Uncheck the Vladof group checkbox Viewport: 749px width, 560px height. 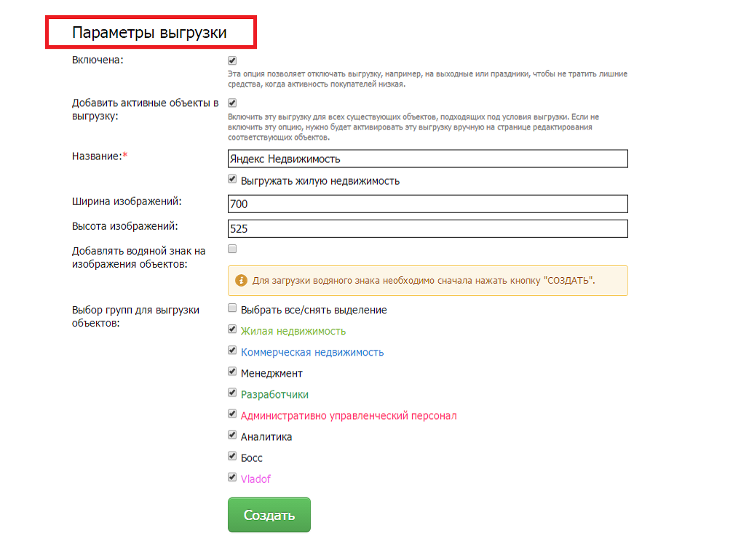[x=232, y=477]
